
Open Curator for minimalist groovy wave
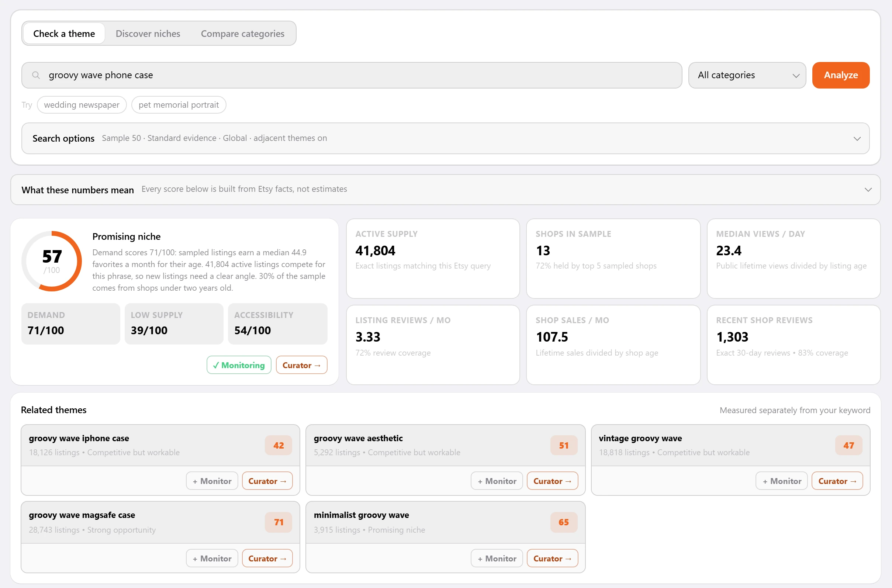click(552, 558)
